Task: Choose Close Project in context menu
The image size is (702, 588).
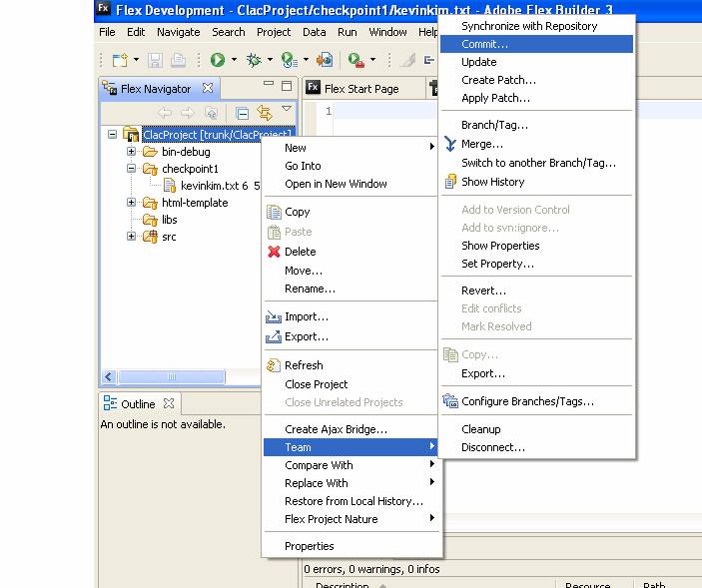Action: coord(351,384)
